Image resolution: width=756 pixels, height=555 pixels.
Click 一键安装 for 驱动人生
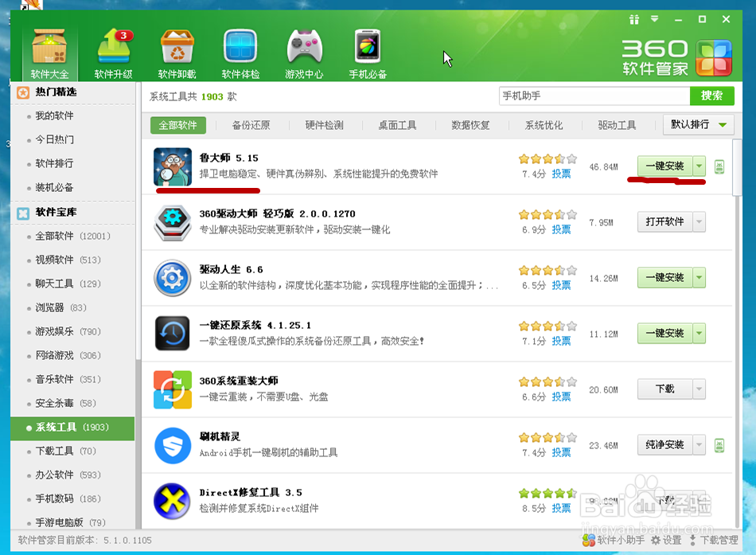coord(664,278)
